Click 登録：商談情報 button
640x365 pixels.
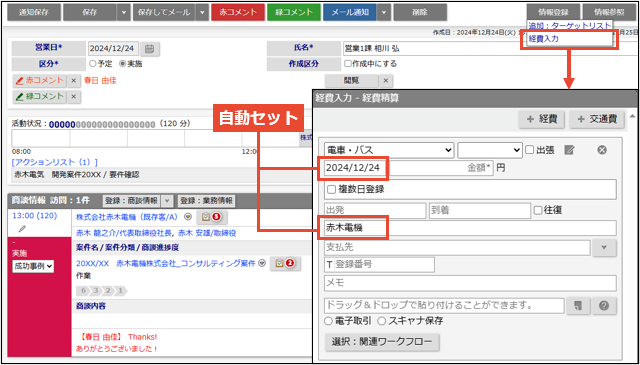pos(132,200)
